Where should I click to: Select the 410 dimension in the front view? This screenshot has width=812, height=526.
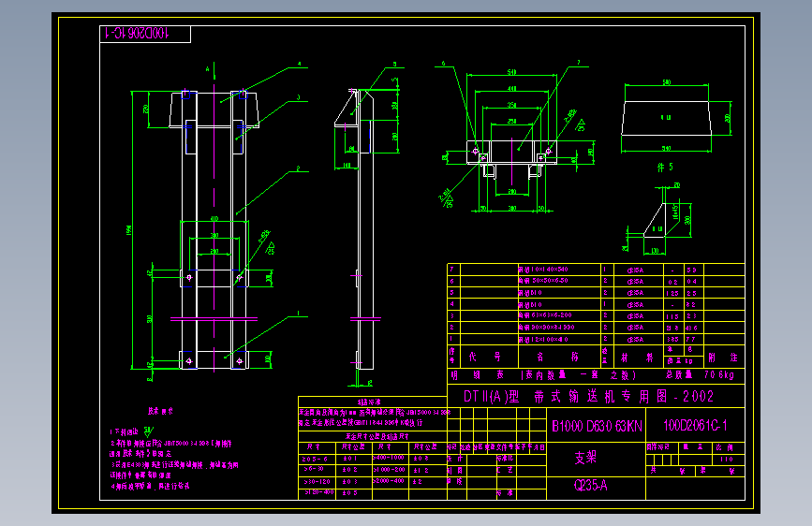[x=214, y=218]
